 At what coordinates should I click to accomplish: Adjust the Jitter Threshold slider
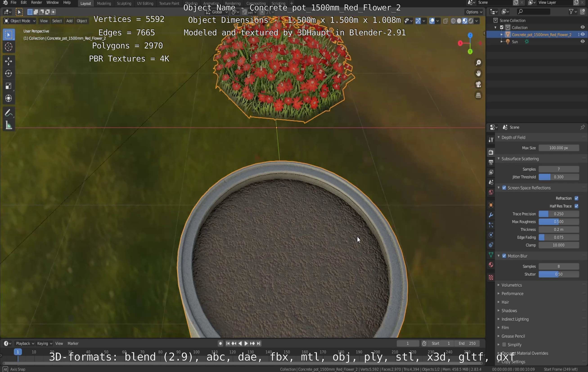pos(559,177)
